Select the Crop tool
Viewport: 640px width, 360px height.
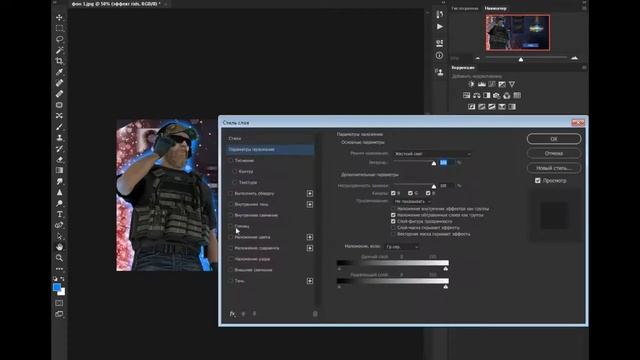pos(60,61)
